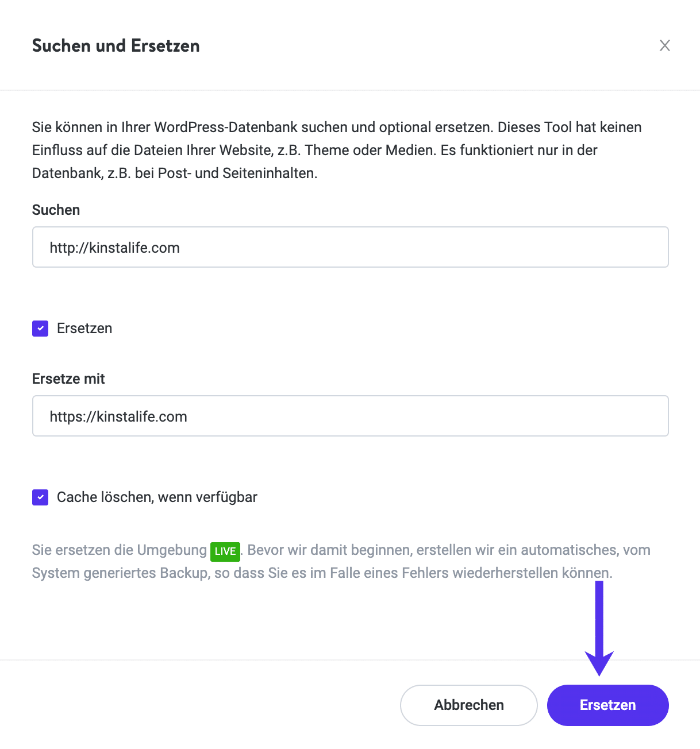Click the Ersetzen checkbox label text
Image resolution: width=700 pixels, height=749 pixels.
tap(84, 328)
